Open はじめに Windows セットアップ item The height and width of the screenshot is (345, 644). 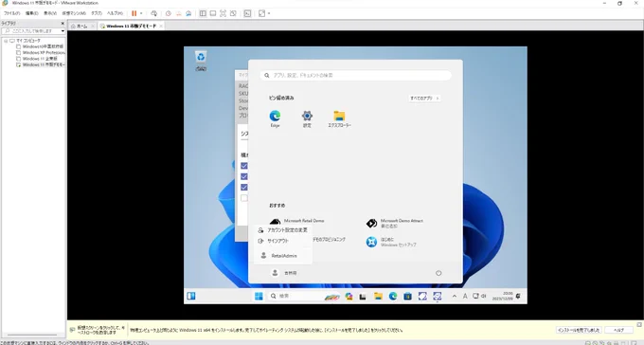[x=391, y=242]
